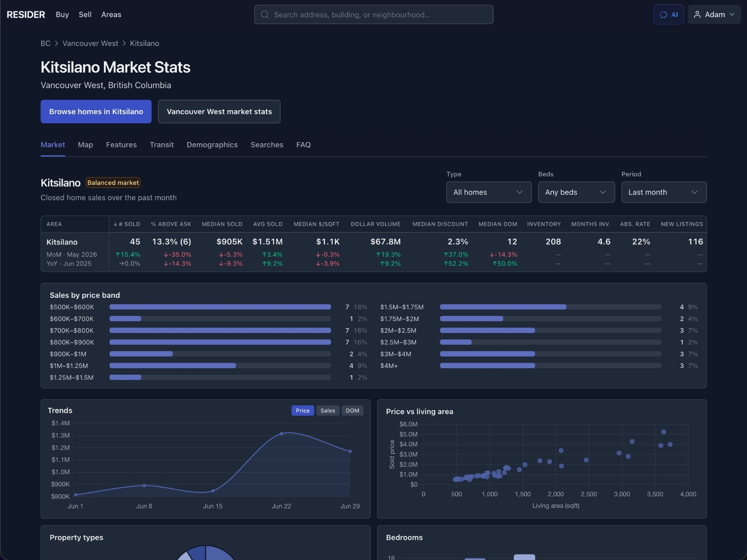Sort by INVENTORY column header

(x=544, y=224)
